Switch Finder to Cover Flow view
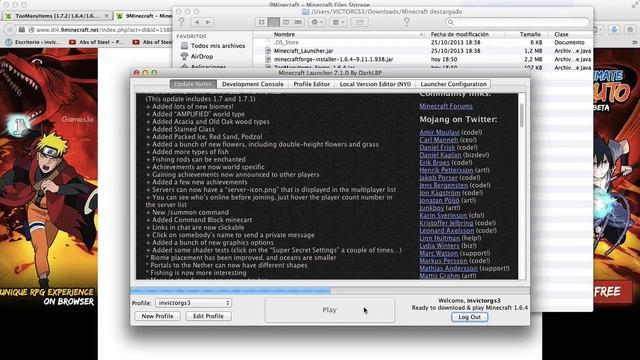This screenshot has width=640, height=360. [298, 22]
